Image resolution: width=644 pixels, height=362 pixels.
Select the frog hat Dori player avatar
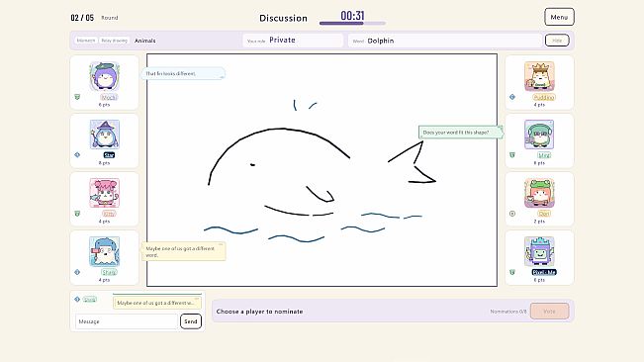(x=539, y=193)
